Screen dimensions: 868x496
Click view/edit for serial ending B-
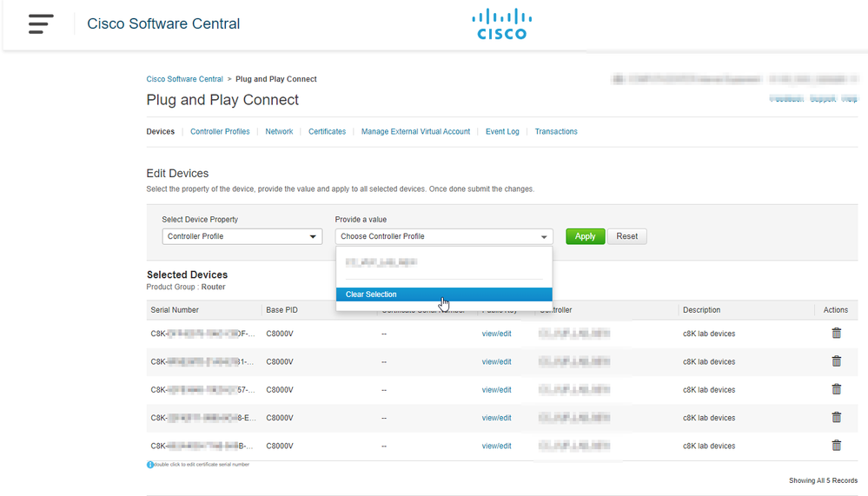coord(496,446)
